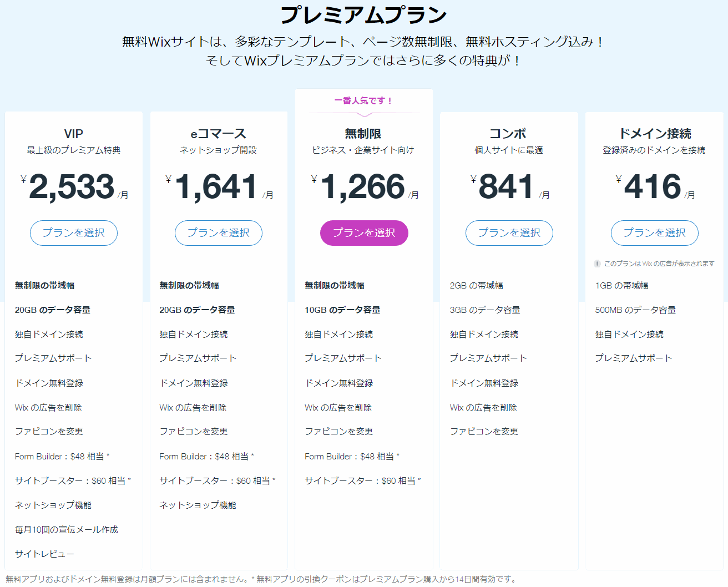This screenshot has width=728, height=587.
Task: Click 無制限の帯域幅 in eコマース plan
Action: coord(189,286)
